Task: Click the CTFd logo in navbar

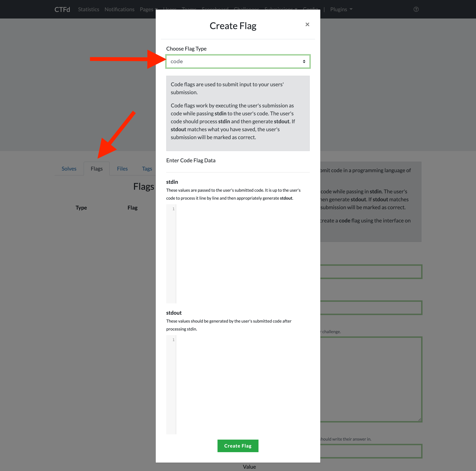Action: coord(62,9)
